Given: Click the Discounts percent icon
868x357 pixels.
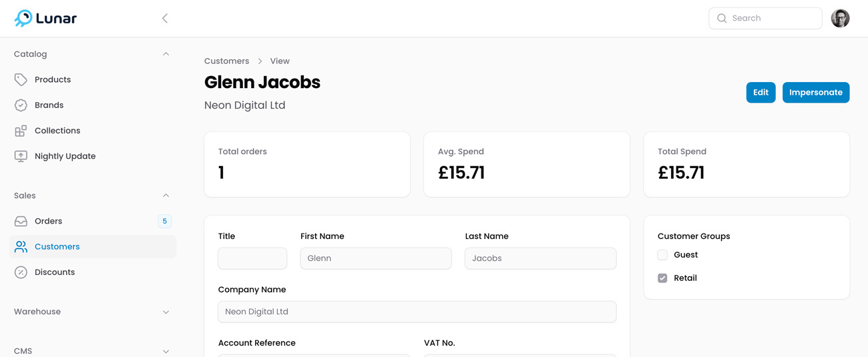Looking at the screenshot, I should coord(21,272).
